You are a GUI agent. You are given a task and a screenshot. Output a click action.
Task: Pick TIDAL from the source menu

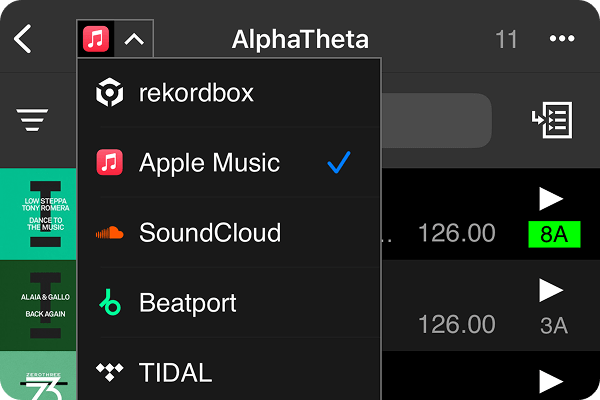point(175,373)
